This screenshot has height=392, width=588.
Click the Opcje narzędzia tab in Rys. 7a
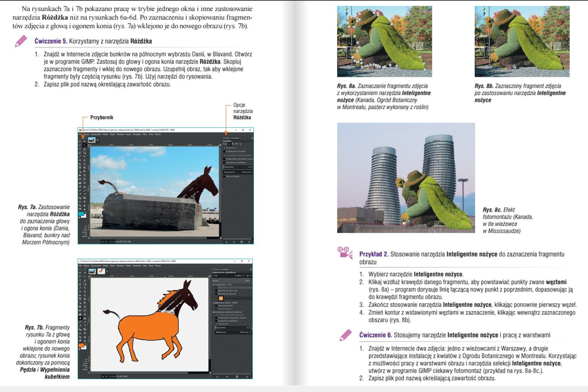coord(231,138)
